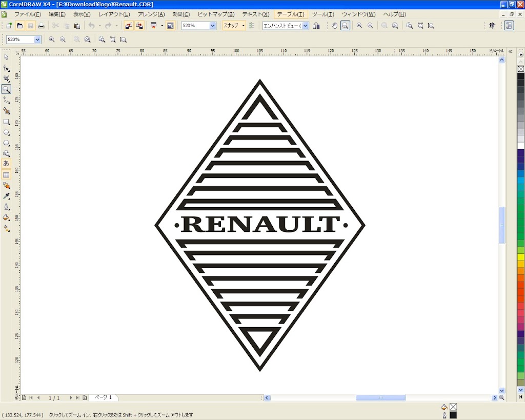Choose the Crop tool
525x420 pixels.
(6, 78)
